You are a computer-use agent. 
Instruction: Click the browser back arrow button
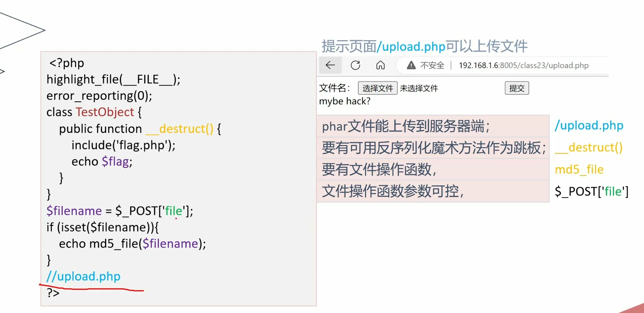tap(330, 65)
